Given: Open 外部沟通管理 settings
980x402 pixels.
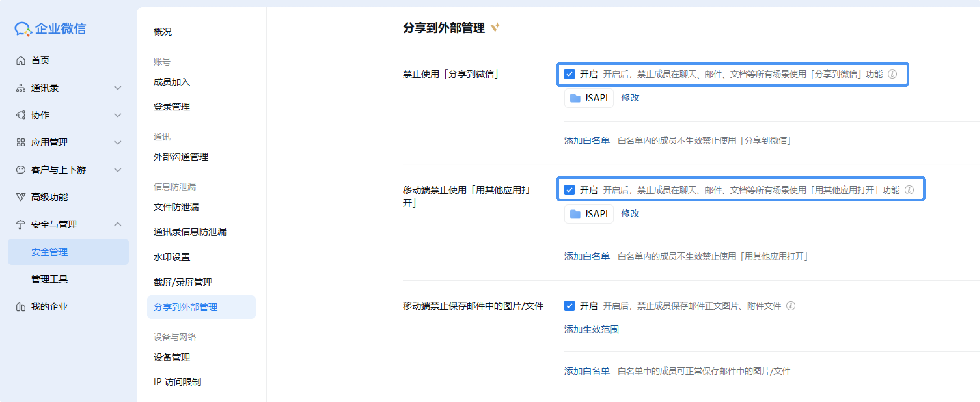Looking at the screenshot, I should click(181, 157).
